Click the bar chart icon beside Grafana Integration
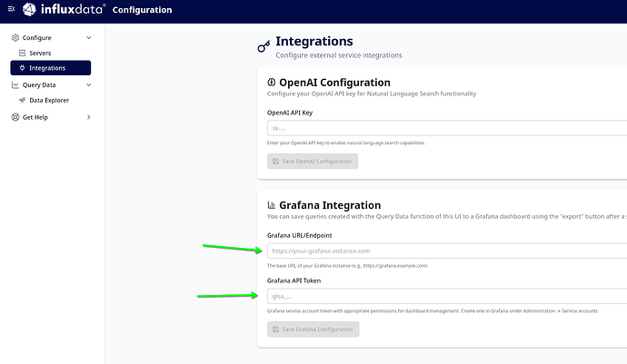This screenshot has width=627, height=364. (271, 206)
